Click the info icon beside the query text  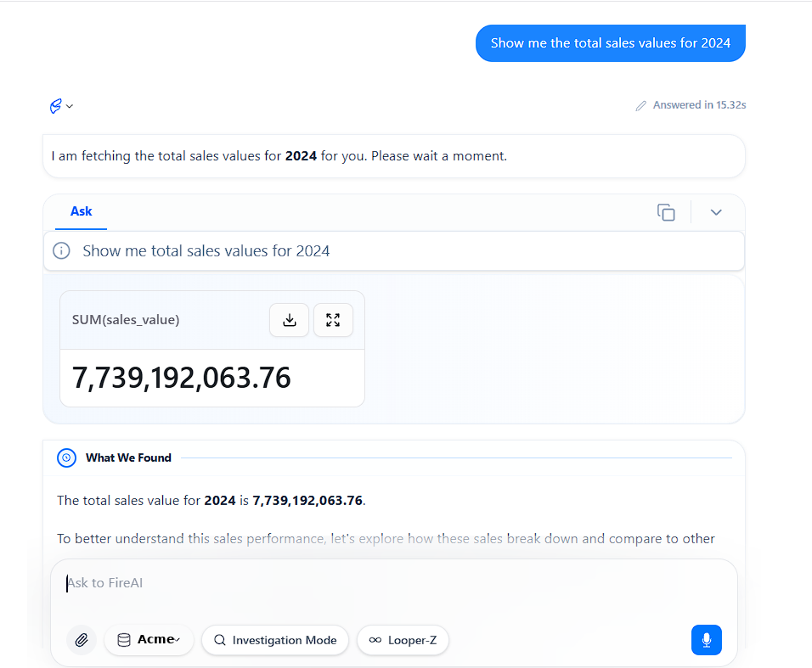(62, 251)
